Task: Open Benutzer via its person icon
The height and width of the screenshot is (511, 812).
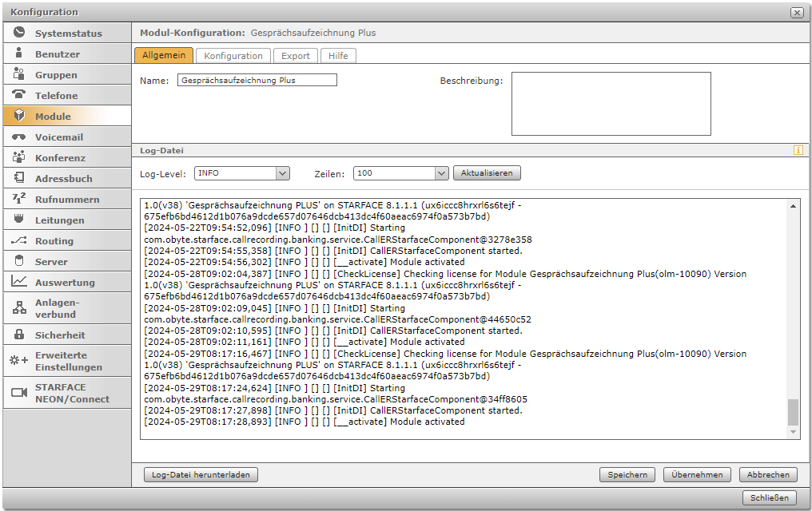Action: [x=19, y=53]
